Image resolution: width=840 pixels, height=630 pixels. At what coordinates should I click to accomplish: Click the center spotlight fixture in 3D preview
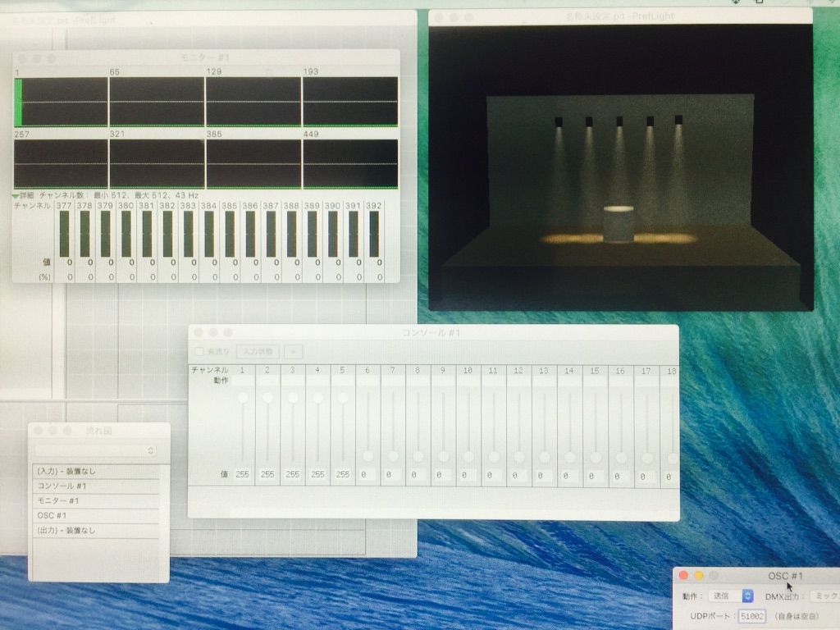pos(619,121)
